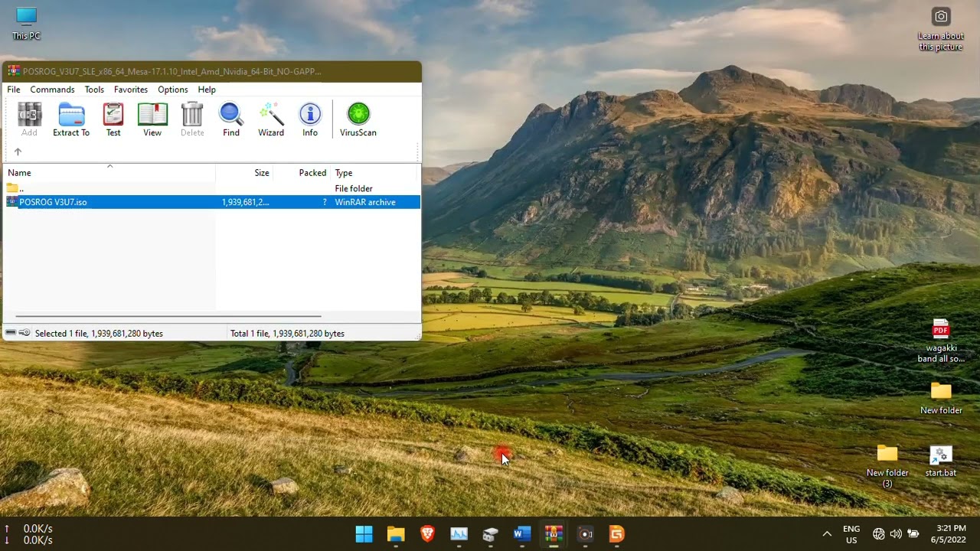Screen dimensions: 980x551
Task: Click the horizontal scrollbar in file list
Action: coord(168,316)
